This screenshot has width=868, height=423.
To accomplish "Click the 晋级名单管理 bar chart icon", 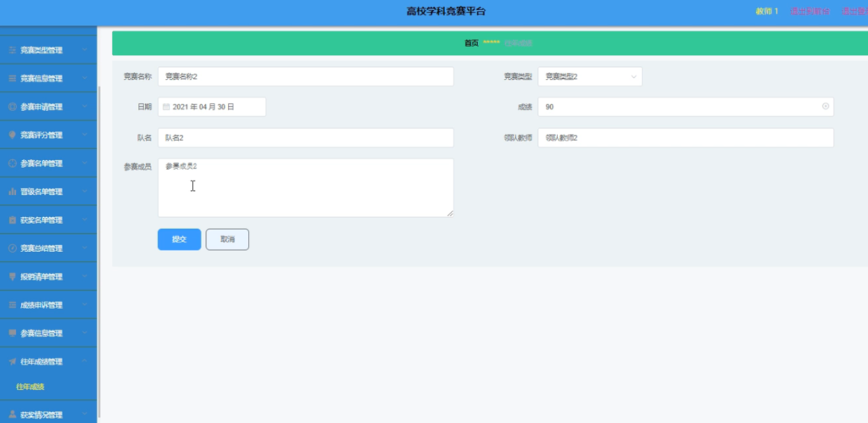I will point(12,192).
